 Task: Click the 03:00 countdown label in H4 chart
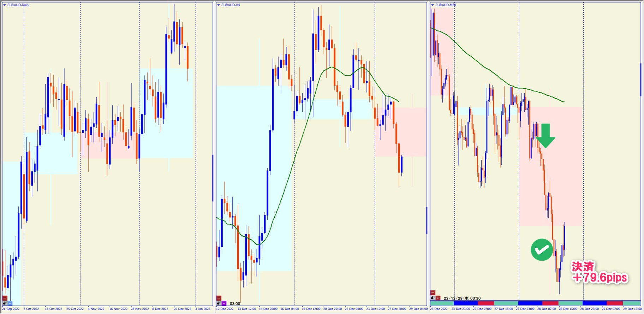pos(235,303)
